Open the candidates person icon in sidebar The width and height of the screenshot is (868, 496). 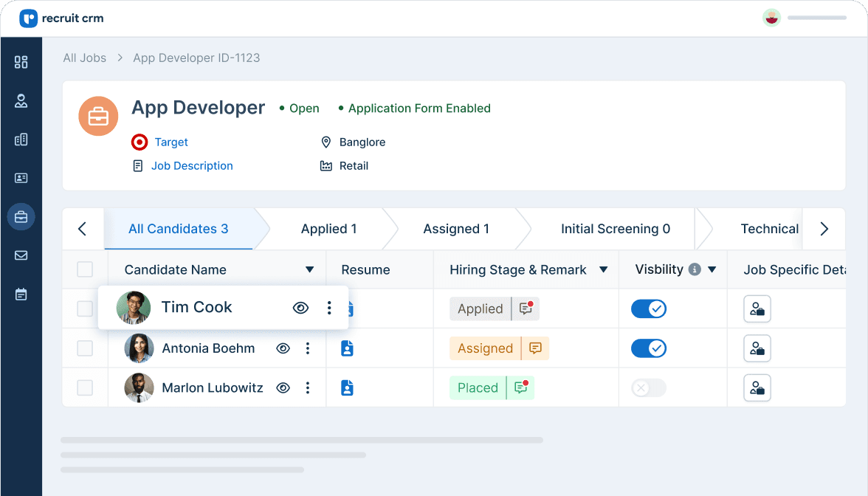tap(21, 100)
